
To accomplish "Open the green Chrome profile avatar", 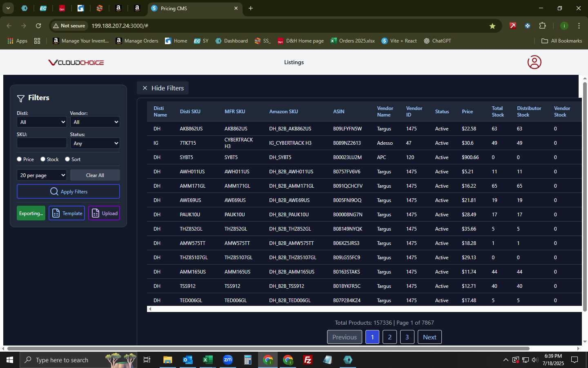I will pyautogui.click(x=564, y=26).
